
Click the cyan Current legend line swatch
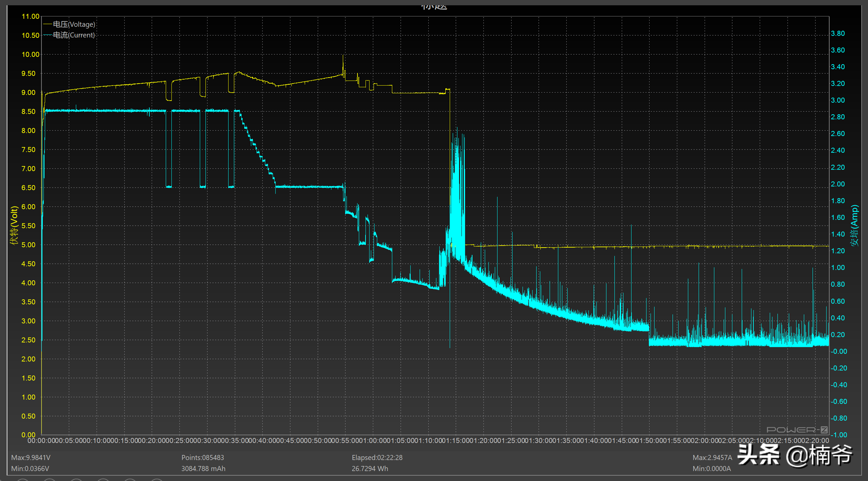[x=47, y=35]
